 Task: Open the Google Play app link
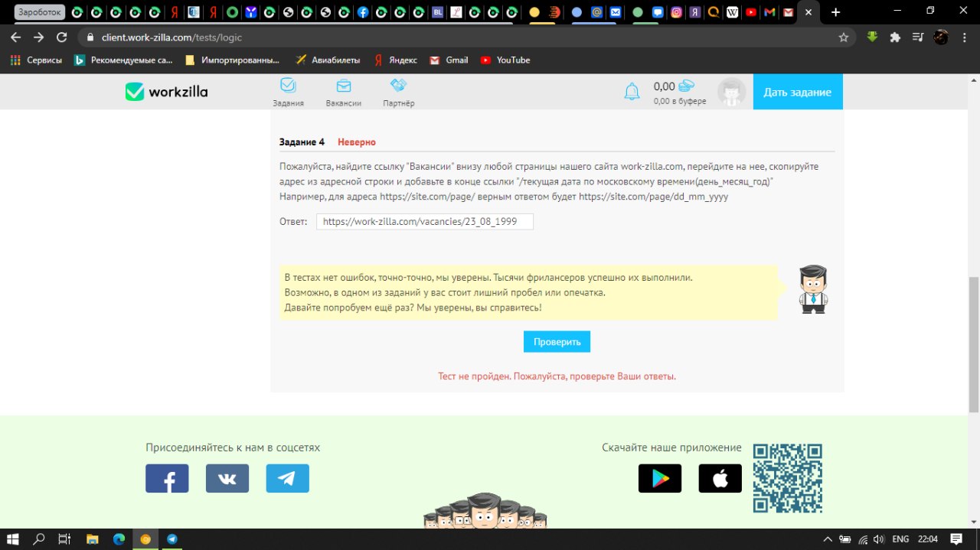(660, 478)
